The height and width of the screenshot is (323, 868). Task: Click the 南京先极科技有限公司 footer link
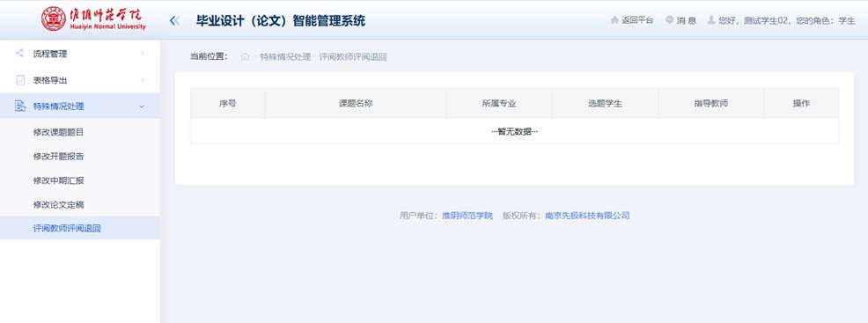coord(587,216)
